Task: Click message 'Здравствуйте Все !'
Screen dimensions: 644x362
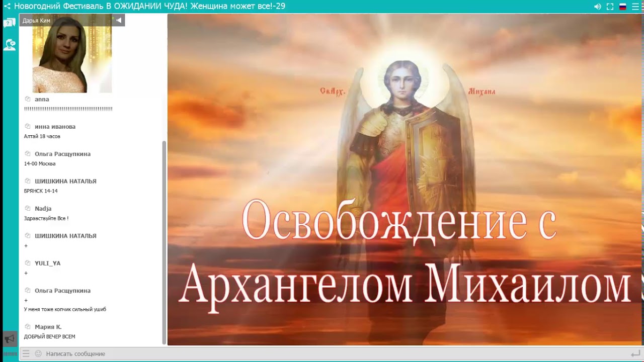Action: (x=46, y=218)
